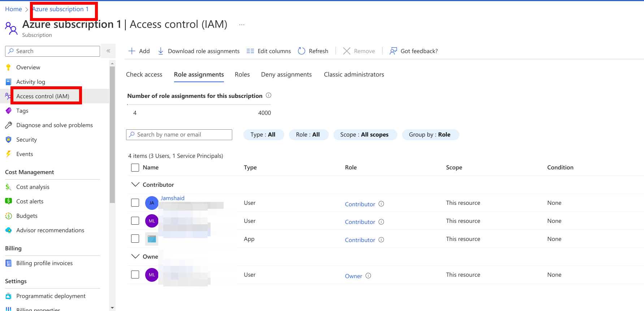Click the Condition column header
This screenshot has height=311, width=644.
560,167
